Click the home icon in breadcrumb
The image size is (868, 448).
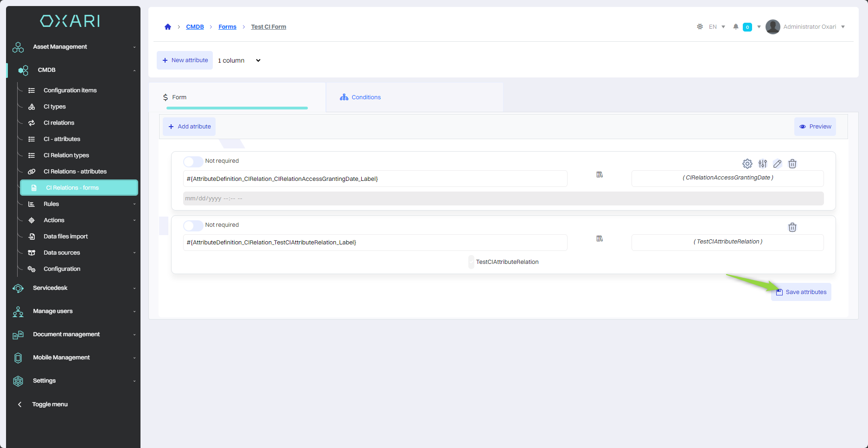[168, 27]
